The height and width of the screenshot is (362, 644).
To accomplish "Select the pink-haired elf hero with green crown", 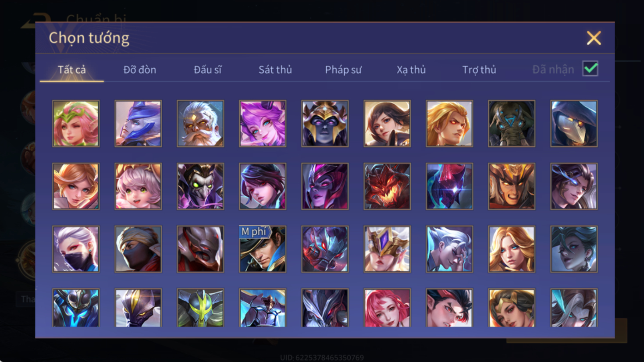I will click(76, 124).
